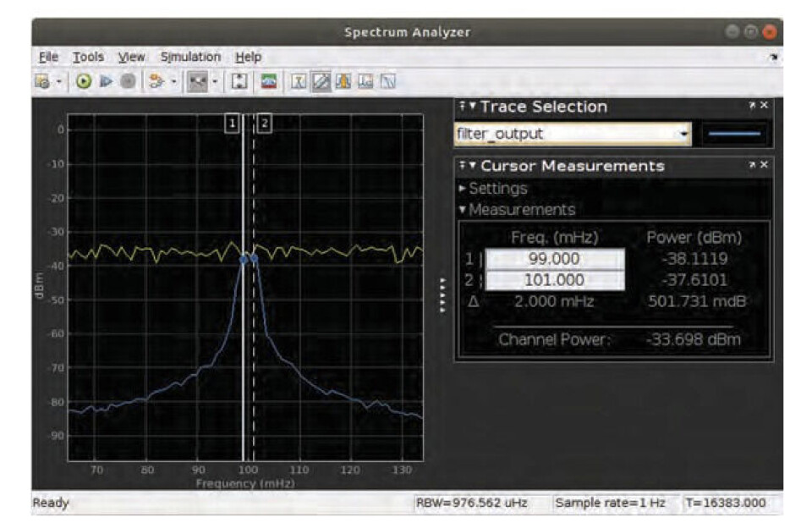
Task: Click T=16383.000 in status bar
Action: (x=726, y=503)
